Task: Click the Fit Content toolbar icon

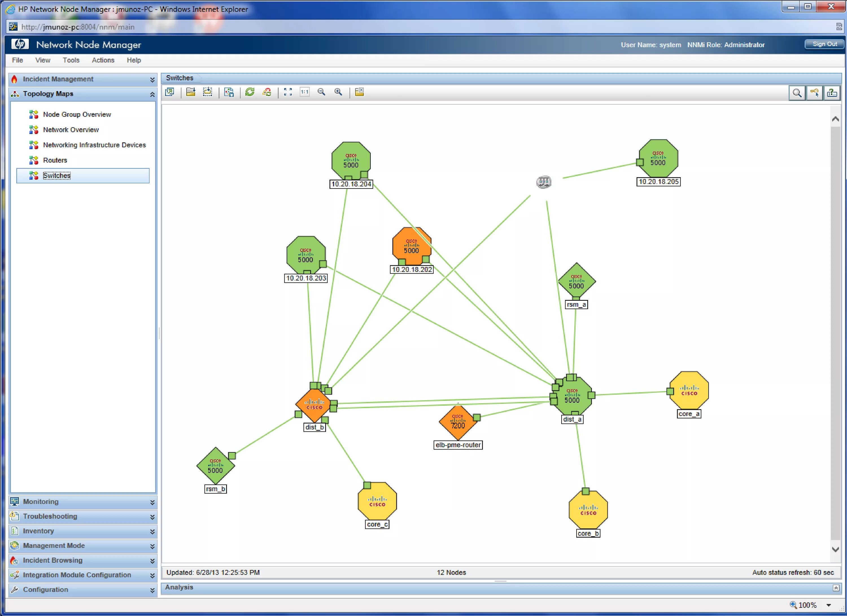Action: [x=288, y=92]
